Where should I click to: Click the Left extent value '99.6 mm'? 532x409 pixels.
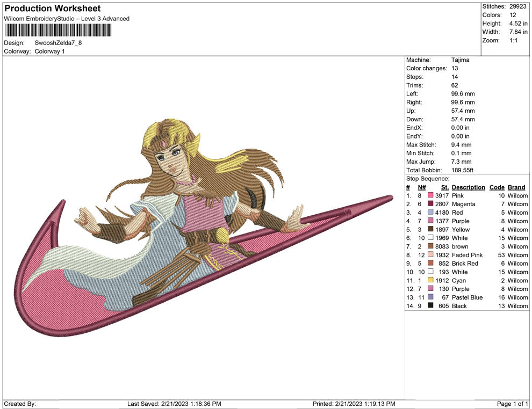tap(463, 94)
